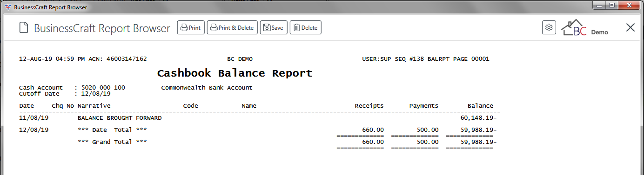Image resolution: width=644 pixels, height=175 pixels.
Task: Click the BusinessCraft app icon in the title bar
Action: pyautogui.click(x=7, y=7)
